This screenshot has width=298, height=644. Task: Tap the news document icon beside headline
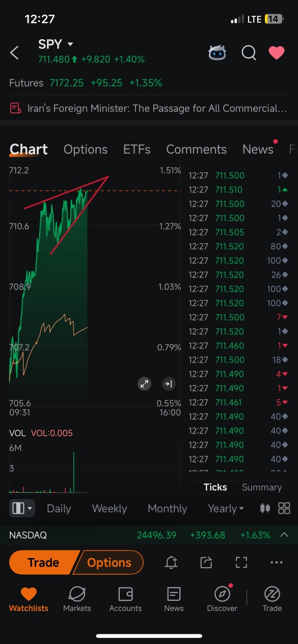click(16, 108)
